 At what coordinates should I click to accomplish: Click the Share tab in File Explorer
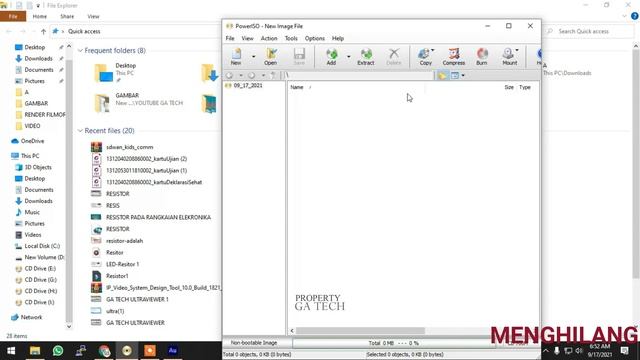[67, 16]
